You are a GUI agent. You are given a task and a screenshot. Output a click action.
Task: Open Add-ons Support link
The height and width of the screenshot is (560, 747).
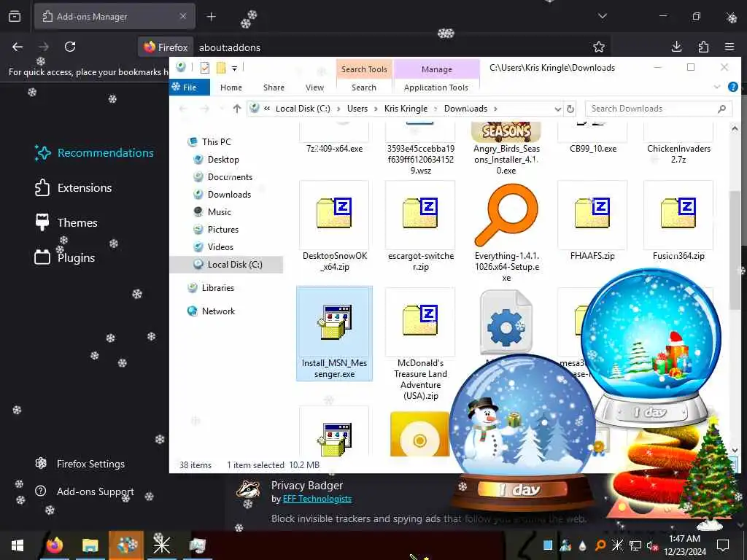point(85,491)
